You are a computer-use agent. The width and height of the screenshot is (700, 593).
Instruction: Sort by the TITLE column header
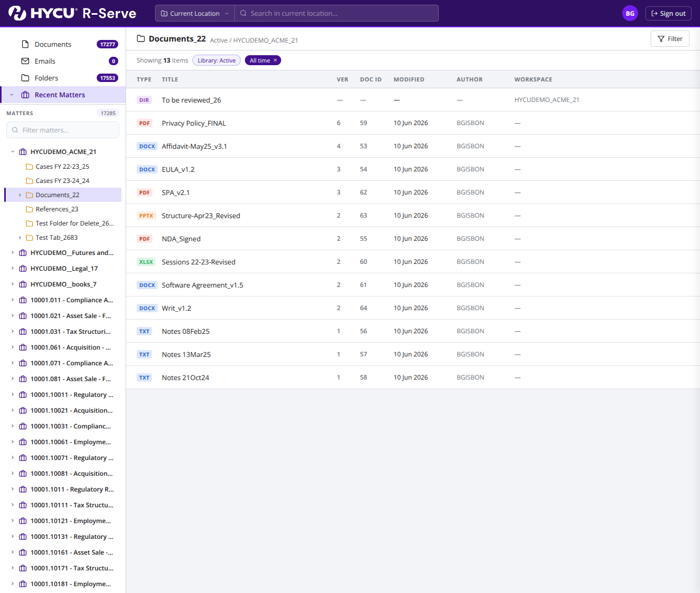pyautogui.click(x=170, y=79)
